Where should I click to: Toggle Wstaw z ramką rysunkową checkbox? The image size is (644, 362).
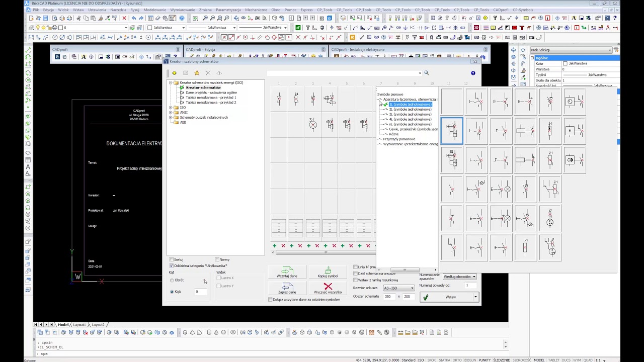tap(355, 280)
